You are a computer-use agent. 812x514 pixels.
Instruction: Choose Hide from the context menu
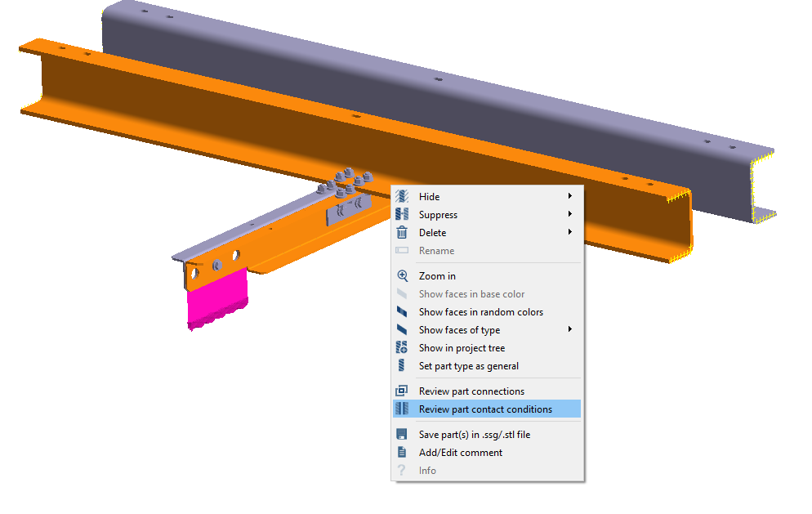coord(487,196)
